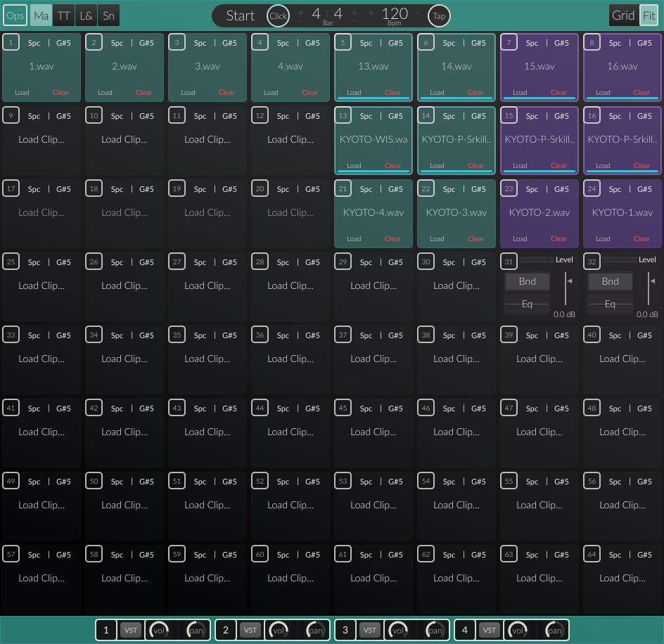Toggle the Eq button on pad 31

527,304
